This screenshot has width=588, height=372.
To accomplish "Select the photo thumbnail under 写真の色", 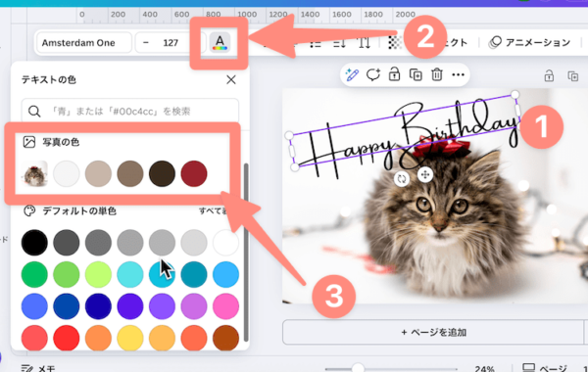I will 34,174.
